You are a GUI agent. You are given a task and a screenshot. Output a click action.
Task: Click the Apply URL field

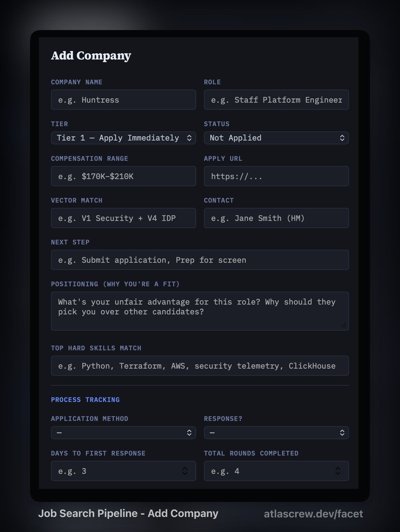pos(276,176)
